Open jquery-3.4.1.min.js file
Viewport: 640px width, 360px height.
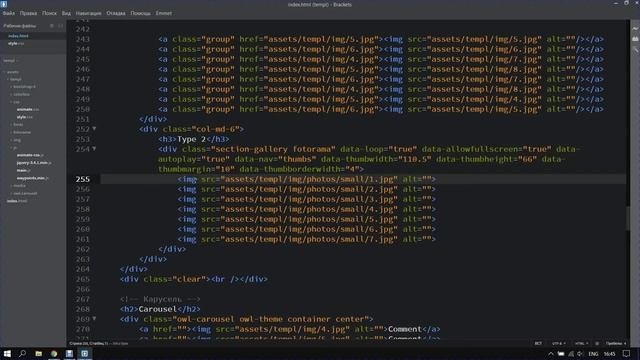pos(34,163)
